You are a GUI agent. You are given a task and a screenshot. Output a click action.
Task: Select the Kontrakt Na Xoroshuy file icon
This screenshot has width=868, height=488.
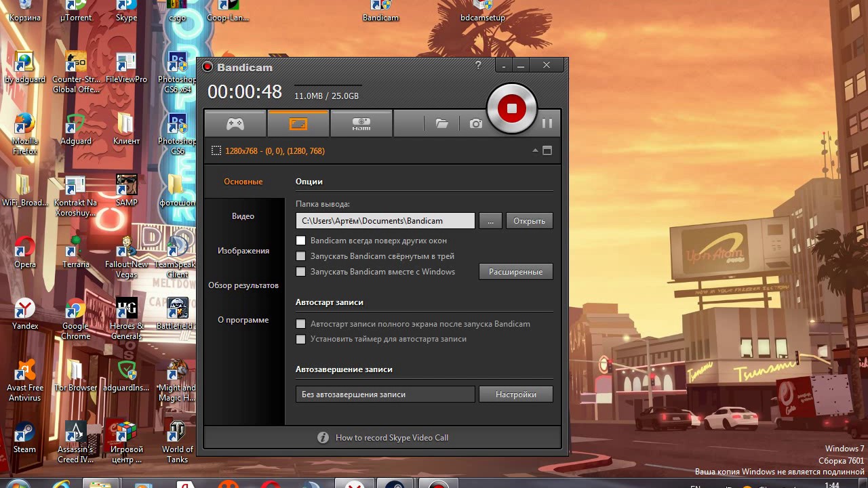click(x=76, y=196)
